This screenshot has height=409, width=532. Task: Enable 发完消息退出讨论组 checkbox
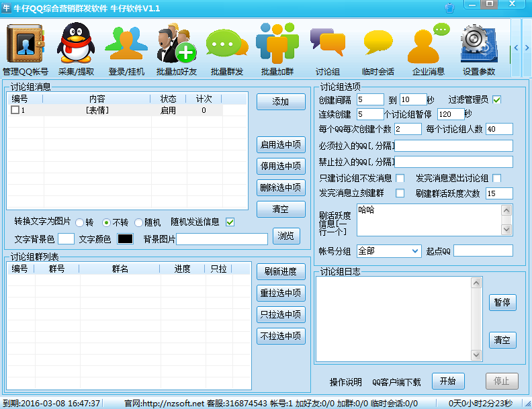point(497,178)
